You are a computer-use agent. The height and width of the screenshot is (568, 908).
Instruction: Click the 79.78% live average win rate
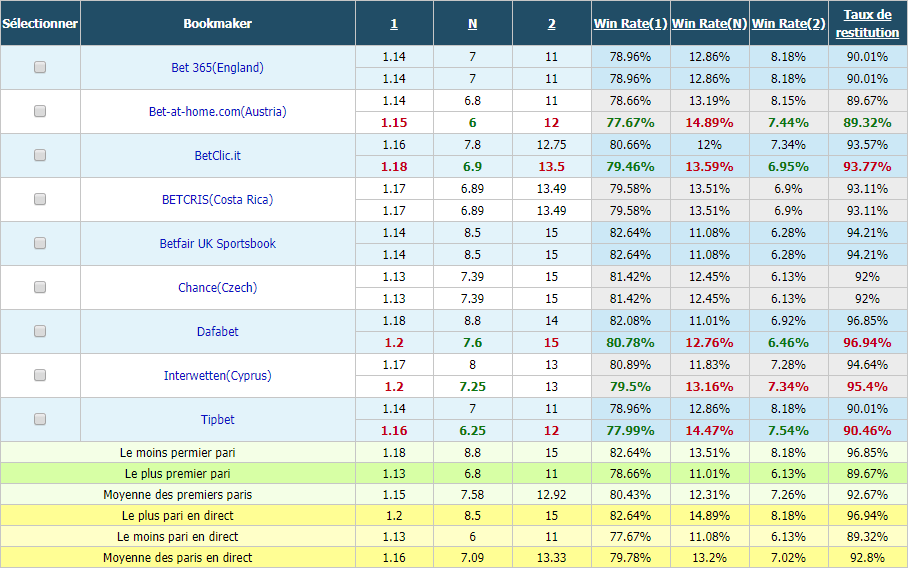[630, 558]
